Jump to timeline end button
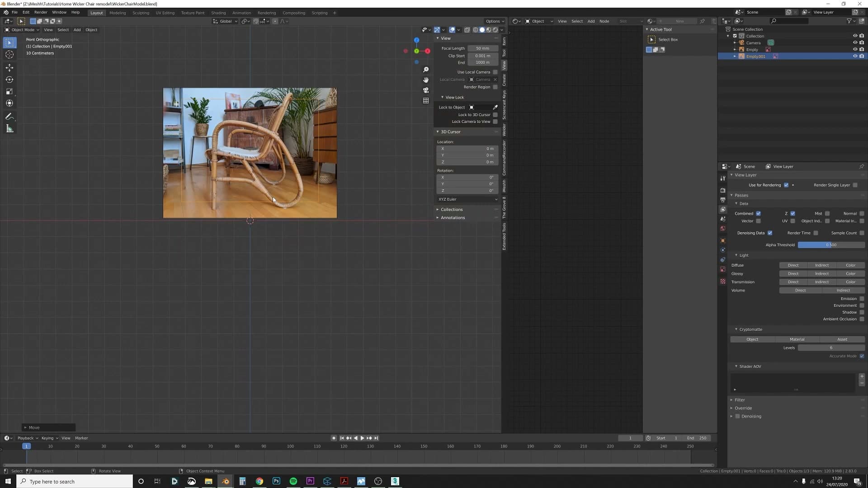The height and width of the screenshot is (488, 868). click(x=376, y=438)
